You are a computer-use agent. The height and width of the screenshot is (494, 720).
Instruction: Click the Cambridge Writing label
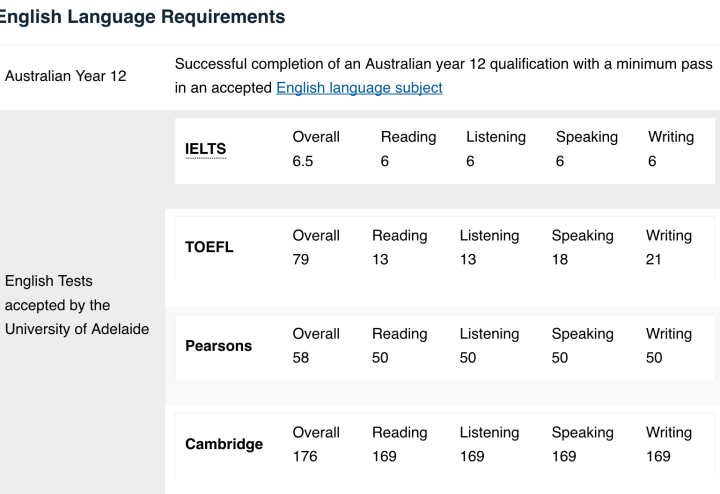(669, 432)
